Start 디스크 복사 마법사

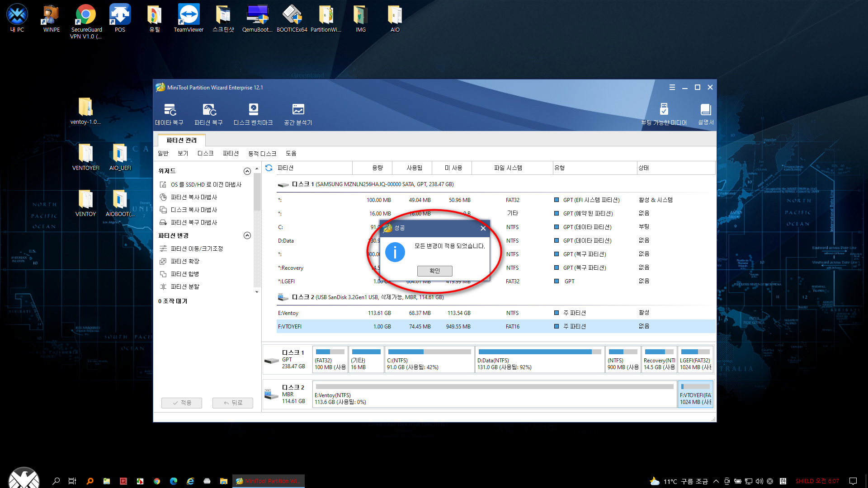coord(189,210)
